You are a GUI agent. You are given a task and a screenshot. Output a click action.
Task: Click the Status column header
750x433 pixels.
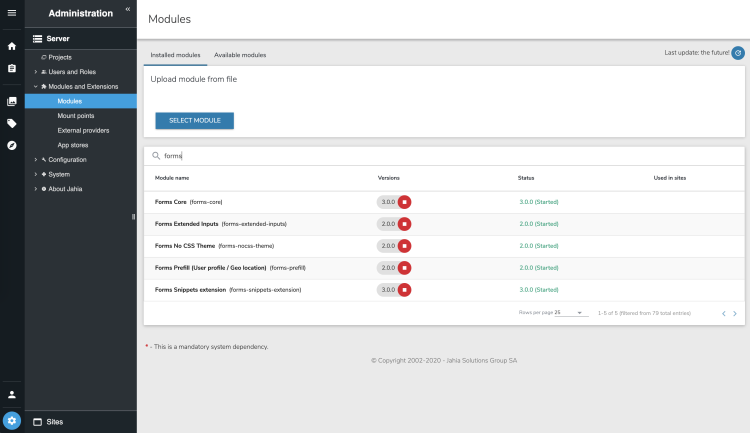tap(526, 178)
